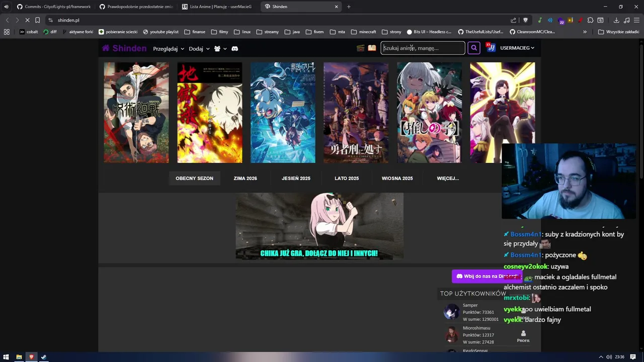Click the blue sound waves extension icon

coord(550,20)
